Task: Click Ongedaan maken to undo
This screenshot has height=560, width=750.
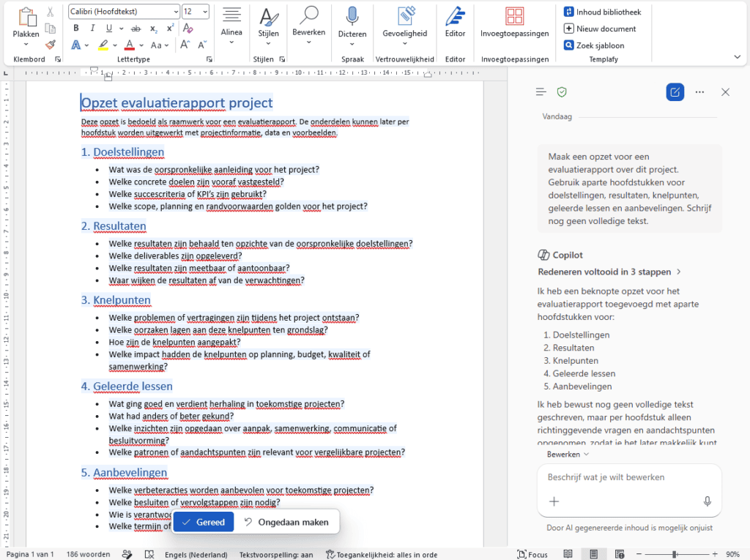Action: coord(287,522)
